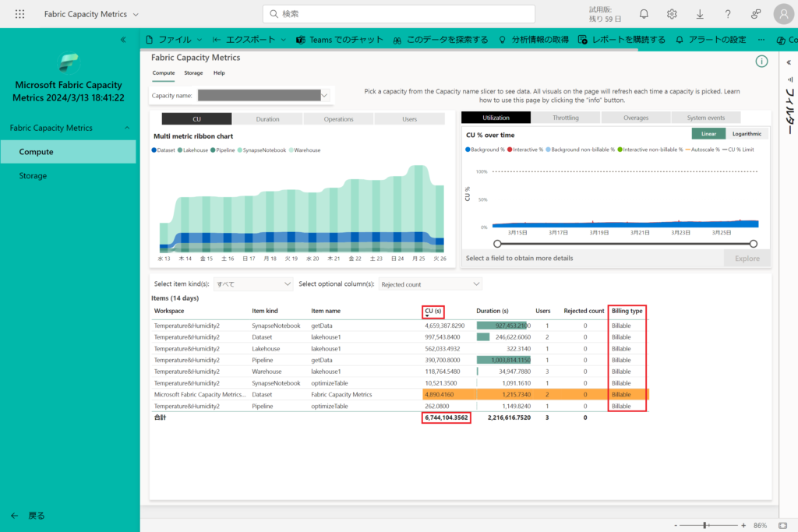Viewport: 798px width, 532px height.
Task: Click the fit to page icon
Action: (782, 526)
